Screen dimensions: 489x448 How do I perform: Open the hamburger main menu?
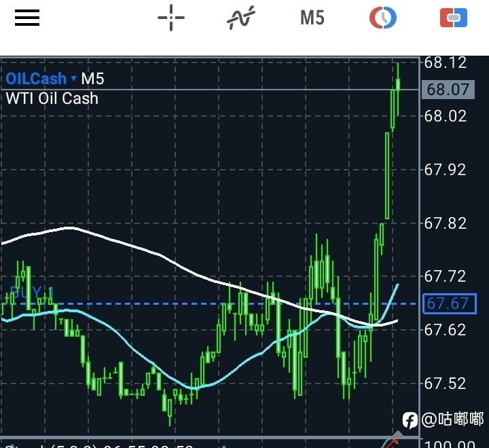tap(27, 18)
